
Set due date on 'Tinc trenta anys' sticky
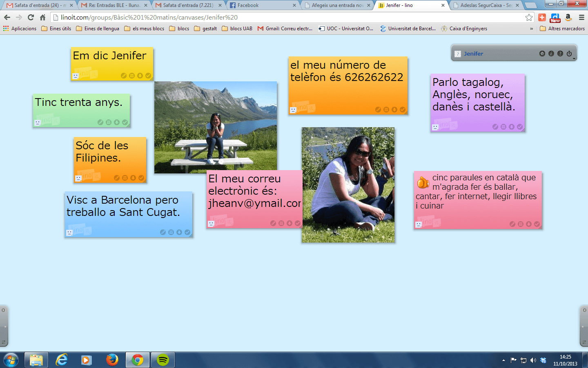tap(109, 122)
